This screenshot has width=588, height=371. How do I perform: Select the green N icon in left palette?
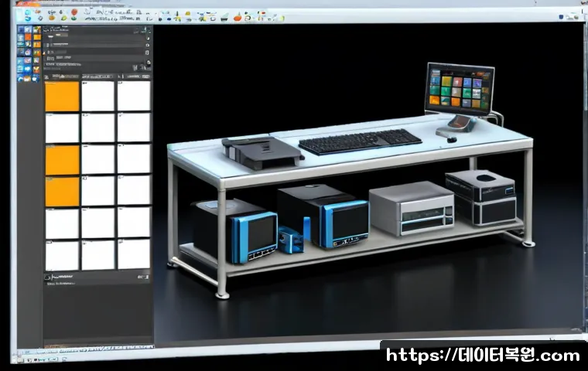coord(36,60)
